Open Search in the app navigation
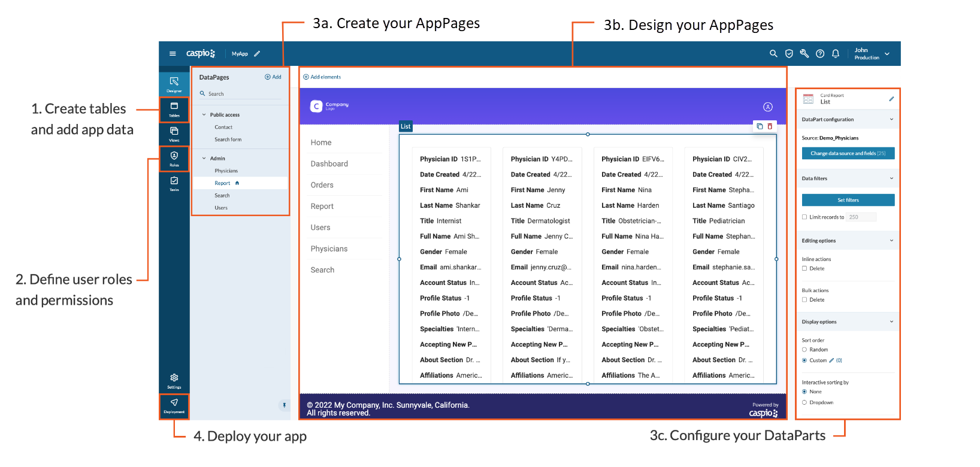980x467 pixels. click(322, 270)
